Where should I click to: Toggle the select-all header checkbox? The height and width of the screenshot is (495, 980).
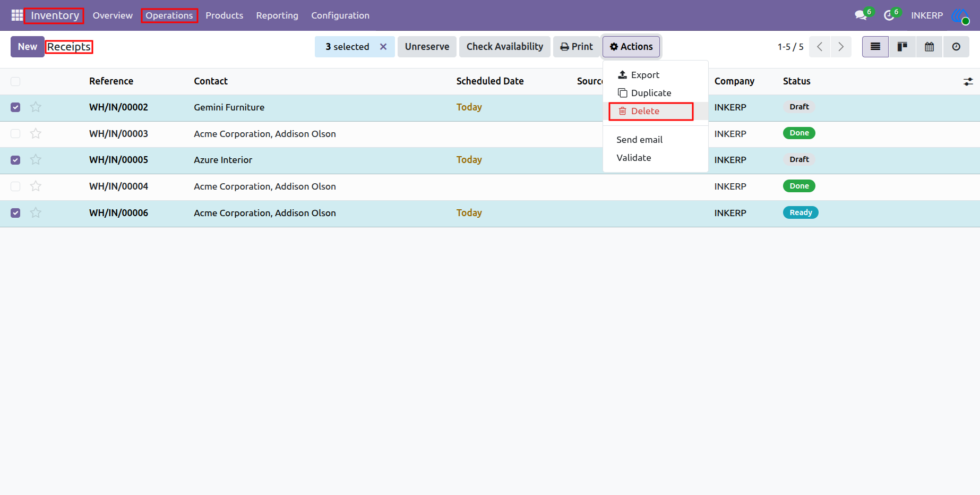[x=15, y=81]
